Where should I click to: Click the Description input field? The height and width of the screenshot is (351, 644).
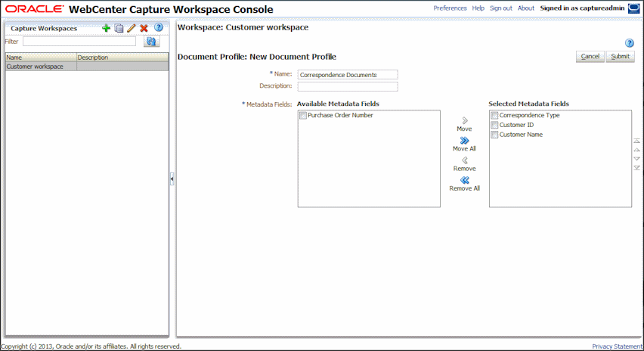tap(348, 86)
